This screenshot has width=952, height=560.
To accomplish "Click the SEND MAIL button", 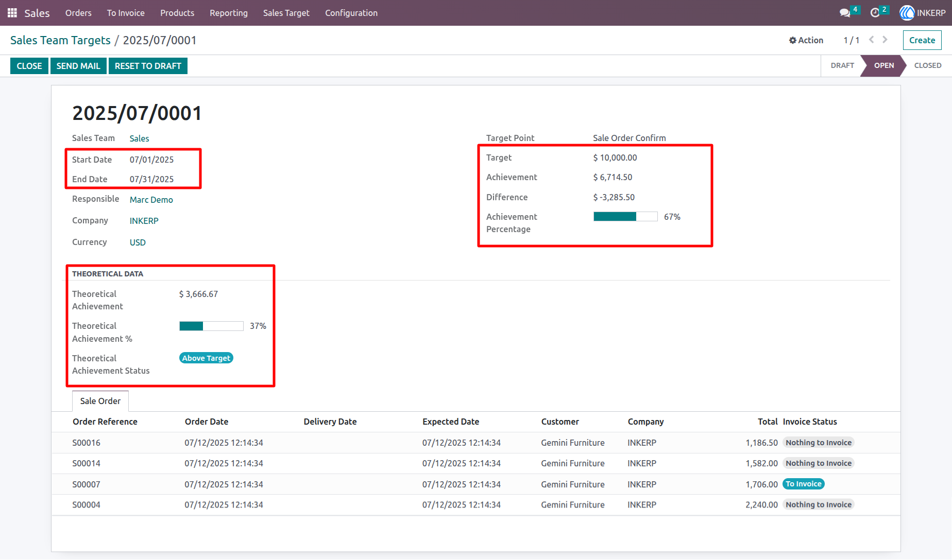I will pyautogui.click(x=78, y=66).
